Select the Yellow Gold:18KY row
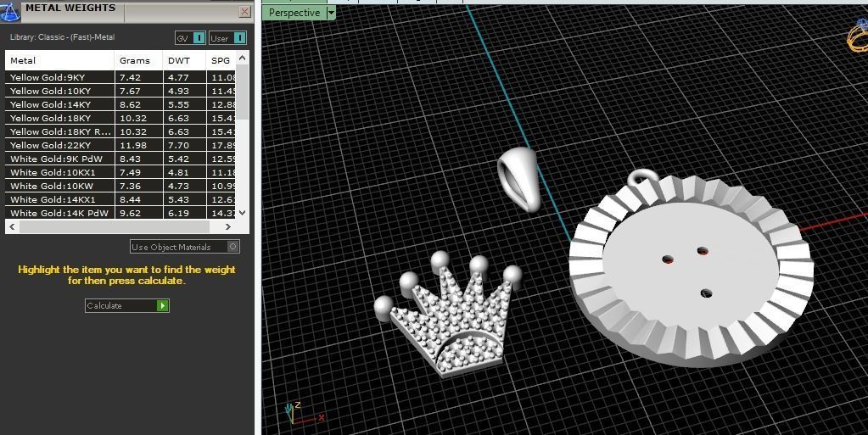 coord(120,118)
